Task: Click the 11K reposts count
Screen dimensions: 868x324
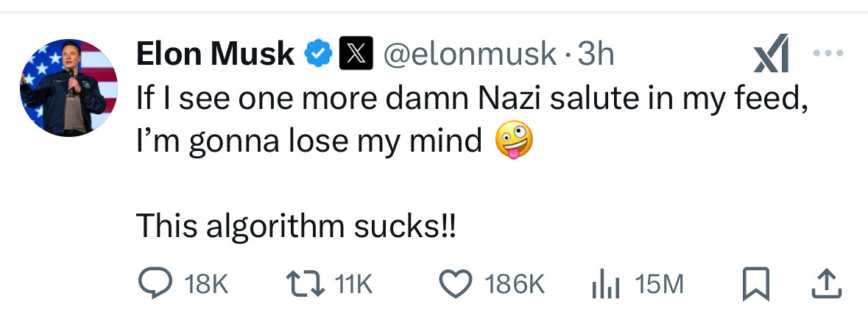Action: point(356,284)
